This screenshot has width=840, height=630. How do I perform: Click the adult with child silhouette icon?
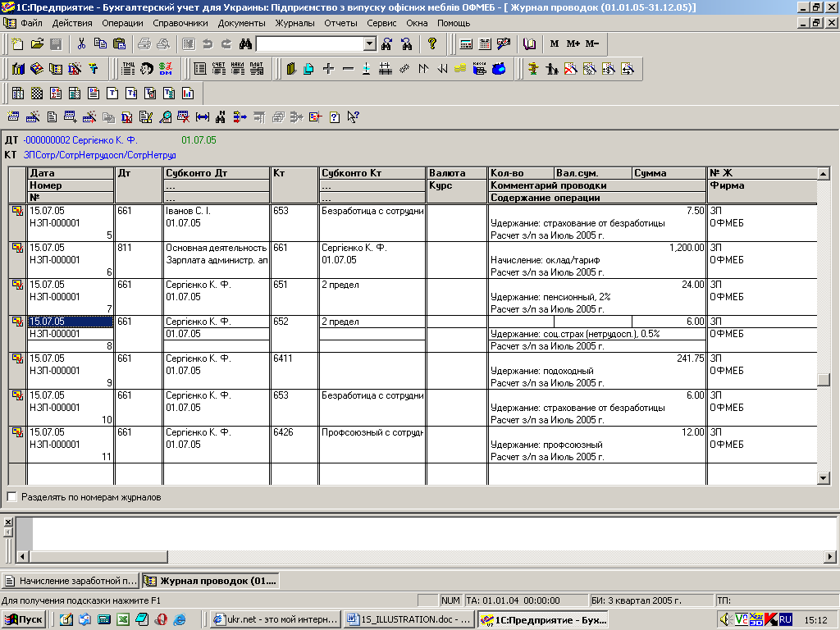pos(552,69)
